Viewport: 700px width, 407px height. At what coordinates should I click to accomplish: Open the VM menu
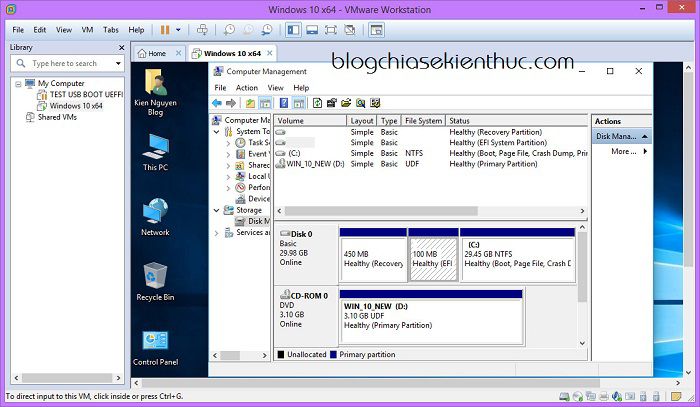pos(87,30)
